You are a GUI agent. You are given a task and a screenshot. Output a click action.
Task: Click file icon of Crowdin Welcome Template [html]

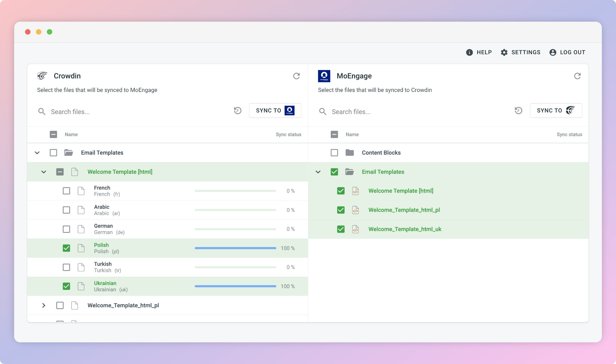[75, 172]
